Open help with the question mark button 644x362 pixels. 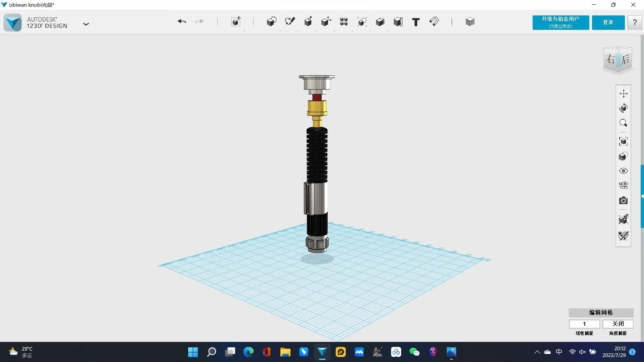[x=635, y=22]
